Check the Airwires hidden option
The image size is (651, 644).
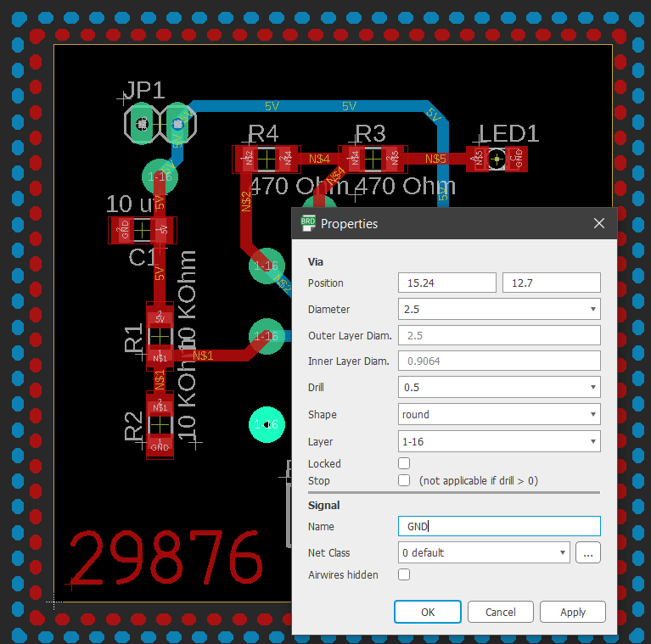pos(404,574)
